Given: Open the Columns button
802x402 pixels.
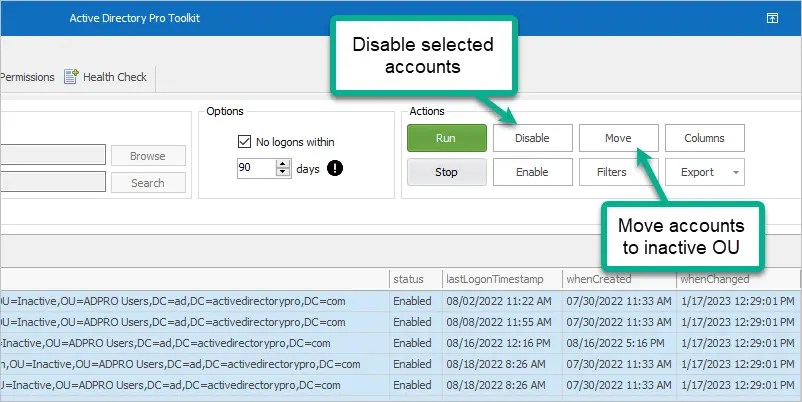Looking at the screenshot, I should pos(704,138).
